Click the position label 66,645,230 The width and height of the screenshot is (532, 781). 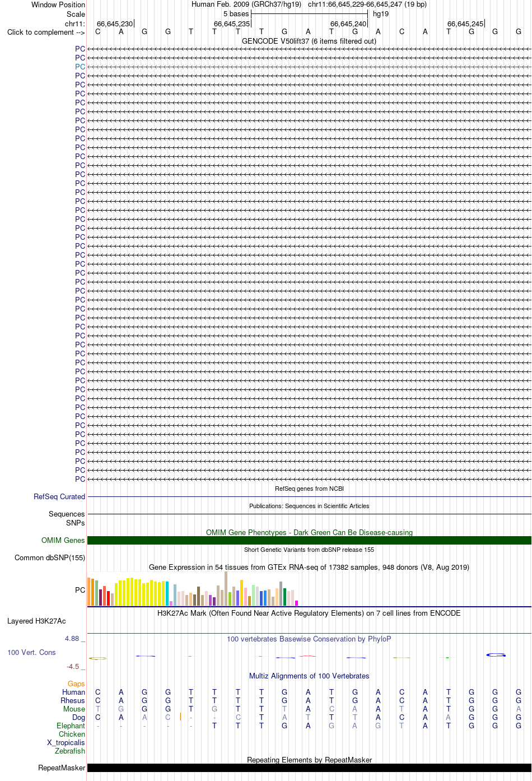(x=115, y=24)
